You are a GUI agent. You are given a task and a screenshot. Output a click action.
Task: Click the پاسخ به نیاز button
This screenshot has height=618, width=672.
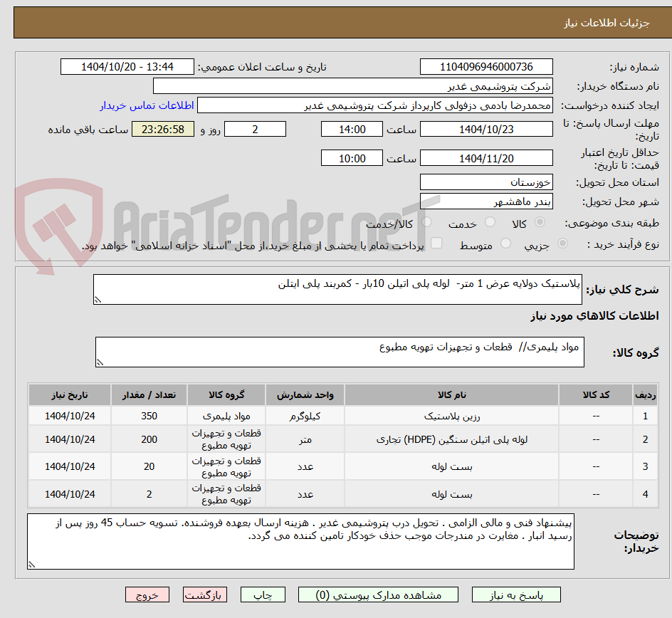pos(516,595)
